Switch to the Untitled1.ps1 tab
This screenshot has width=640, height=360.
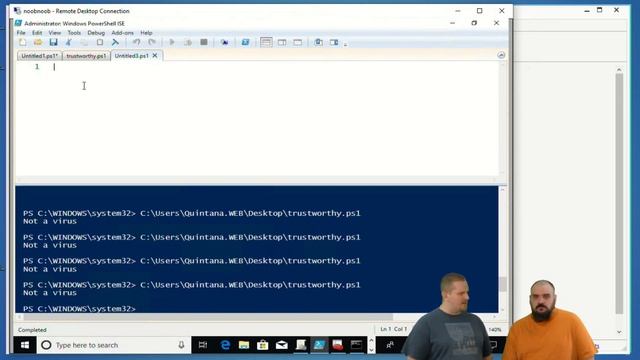[x=39, y=56]
